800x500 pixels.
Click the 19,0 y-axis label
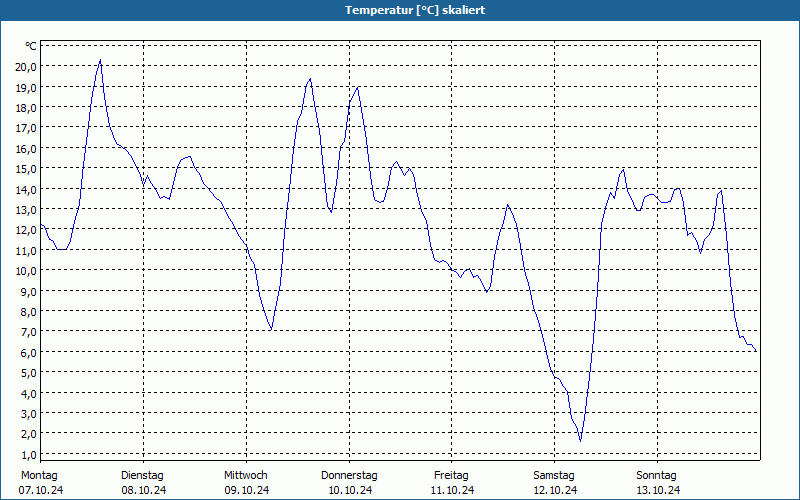click(x=26, y=87)
